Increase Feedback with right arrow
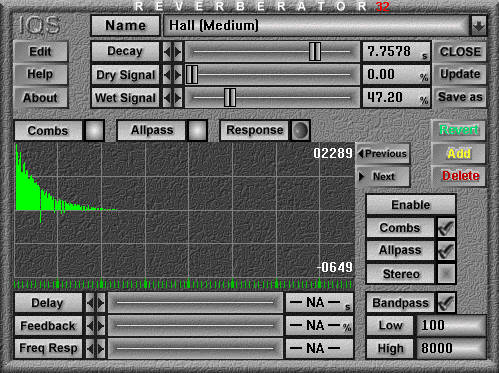This screenshot has height=373, width=499. [101, 326]
